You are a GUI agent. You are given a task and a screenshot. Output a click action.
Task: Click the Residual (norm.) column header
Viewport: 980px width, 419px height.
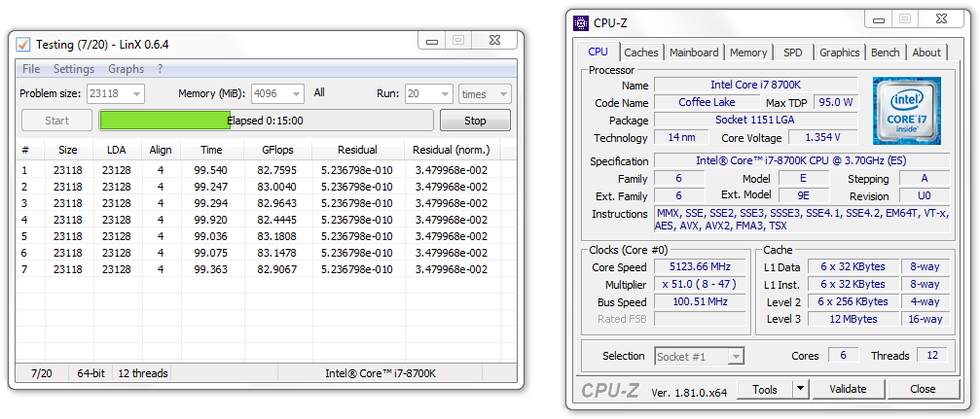452,150
